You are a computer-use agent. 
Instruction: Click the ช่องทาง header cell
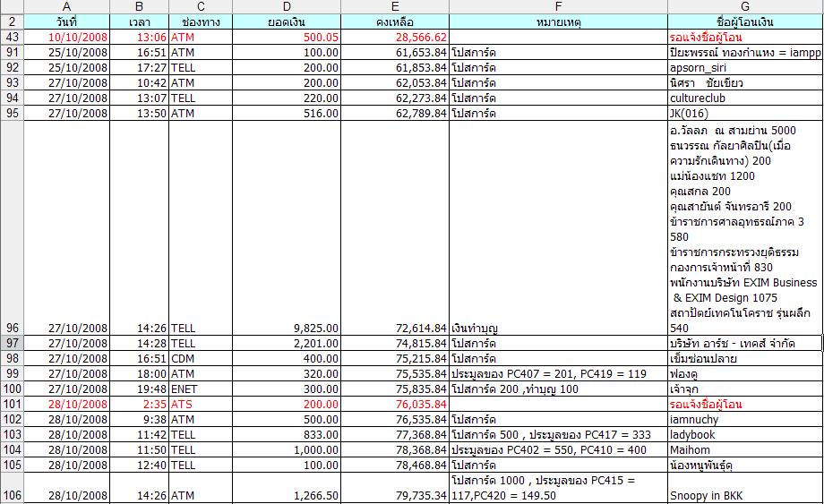point(201,22)
